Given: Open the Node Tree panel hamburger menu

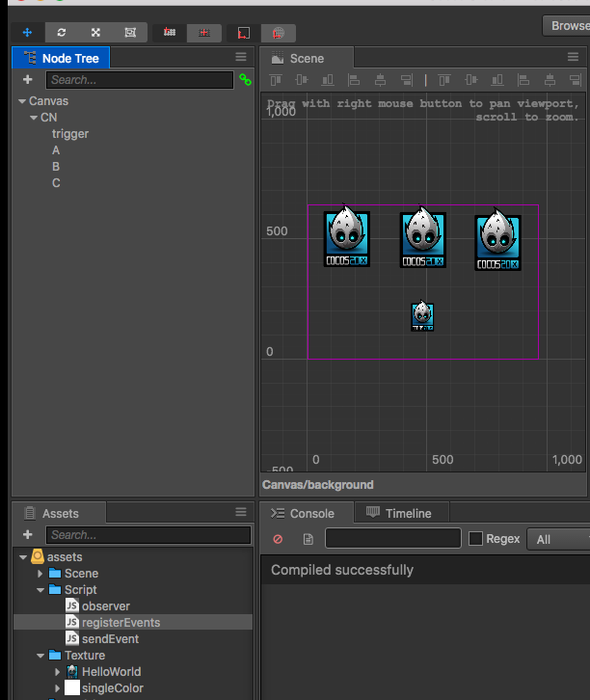Looking at the screenshot, I should 241,57.
